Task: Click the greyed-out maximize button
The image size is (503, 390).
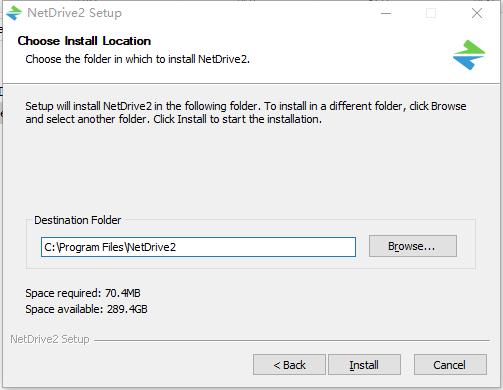Action: pyautogui.click(x=431, y=13)
